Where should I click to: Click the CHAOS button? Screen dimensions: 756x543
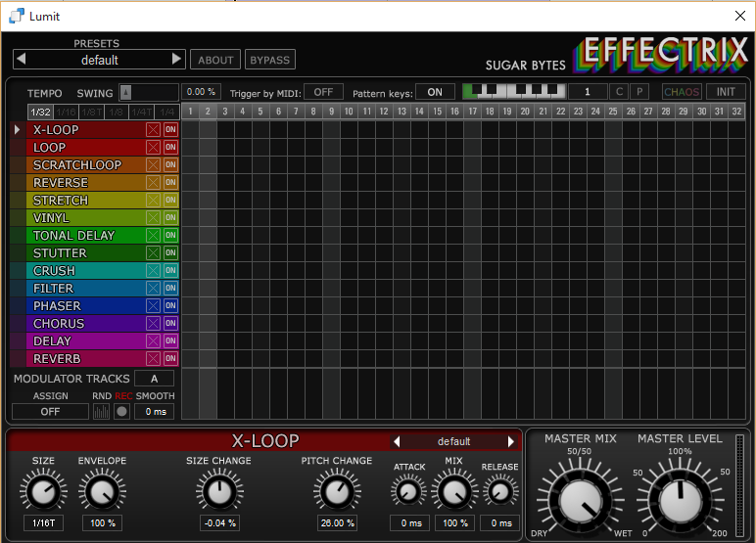(682, 92)
